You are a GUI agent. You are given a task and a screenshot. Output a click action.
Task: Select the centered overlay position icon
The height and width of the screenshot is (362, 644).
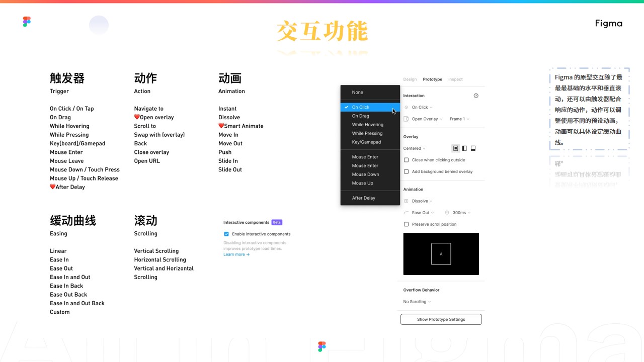[x=456, y=148]
